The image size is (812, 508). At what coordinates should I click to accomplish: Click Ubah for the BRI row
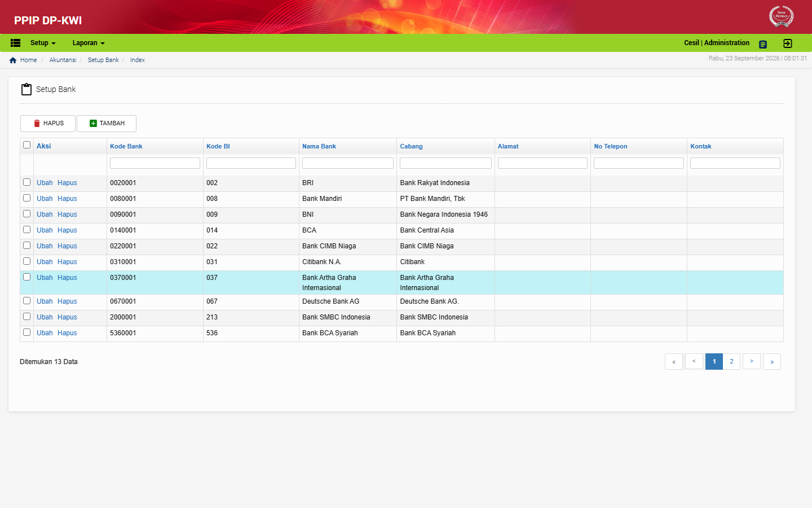(45, 183)
